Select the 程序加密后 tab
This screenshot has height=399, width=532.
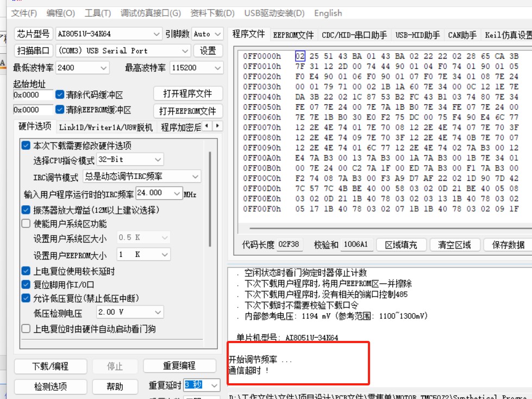181,128
